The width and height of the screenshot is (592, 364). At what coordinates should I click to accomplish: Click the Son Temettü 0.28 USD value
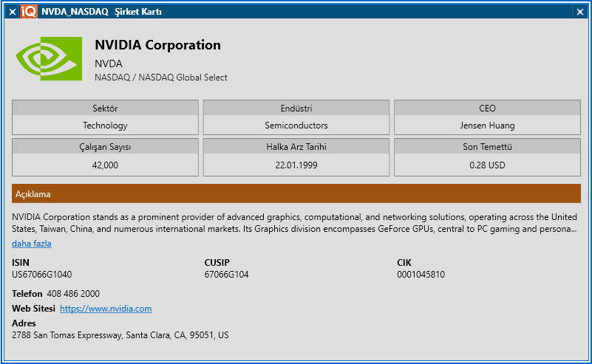tap(487, 165)
